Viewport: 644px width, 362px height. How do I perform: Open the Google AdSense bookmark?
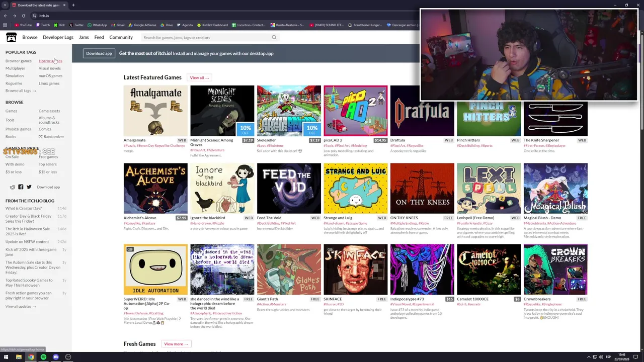click(142, 25)
